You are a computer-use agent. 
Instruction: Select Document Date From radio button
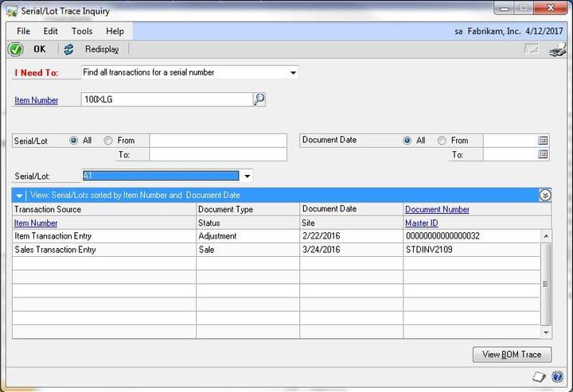coord(442,141)
